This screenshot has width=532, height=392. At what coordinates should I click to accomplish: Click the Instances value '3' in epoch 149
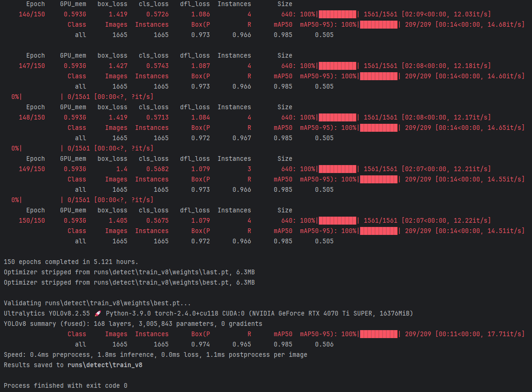coord(249,169)
